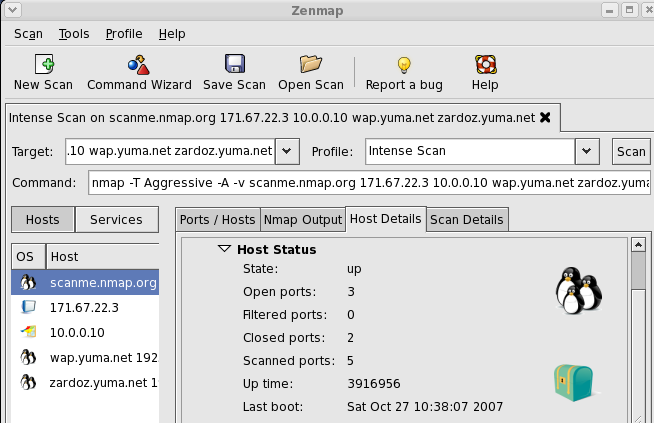Select the Host Details tab

[x=385, y=219]
